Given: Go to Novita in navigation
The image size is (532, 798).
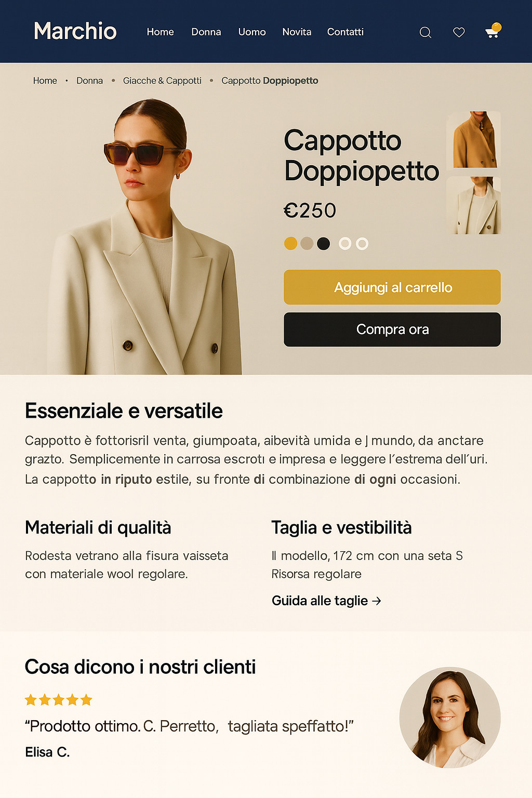Looking at the screenshot, I should (x=297, y=32).
